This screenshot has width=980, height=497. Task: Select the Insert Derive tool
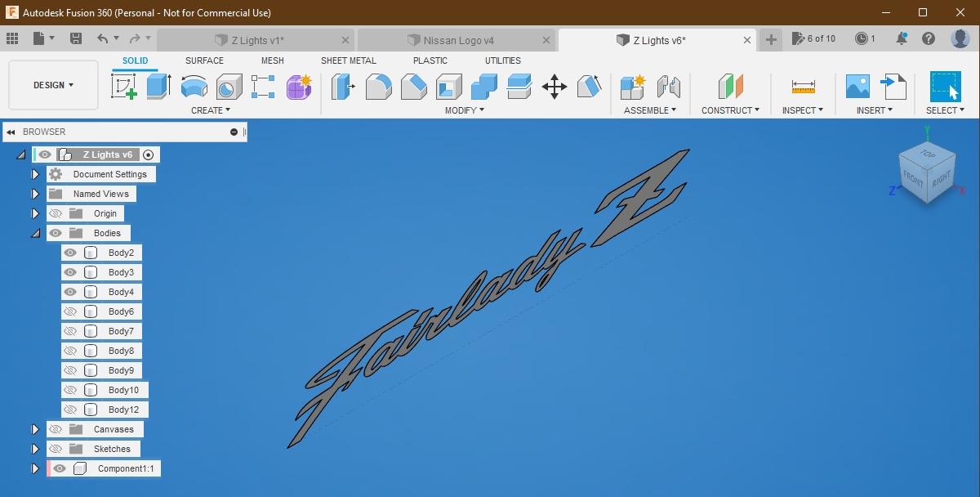coord(893,86)
